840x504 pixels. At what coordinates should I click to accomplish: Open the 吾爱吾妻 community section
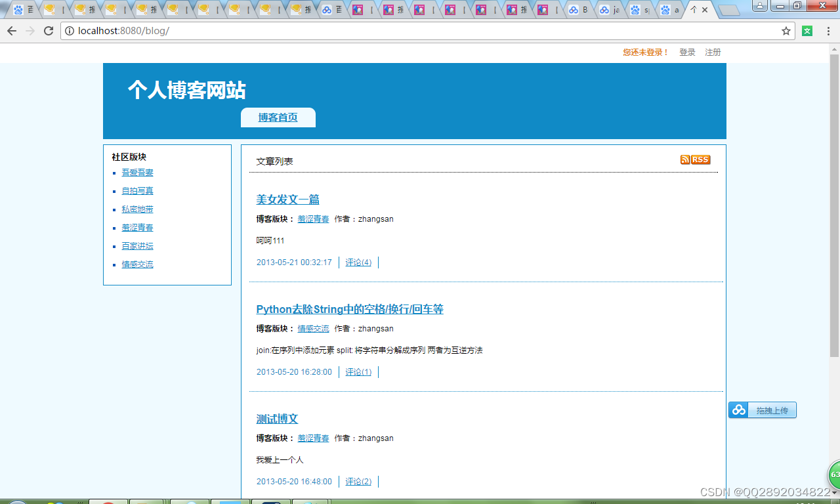(137, 173)
